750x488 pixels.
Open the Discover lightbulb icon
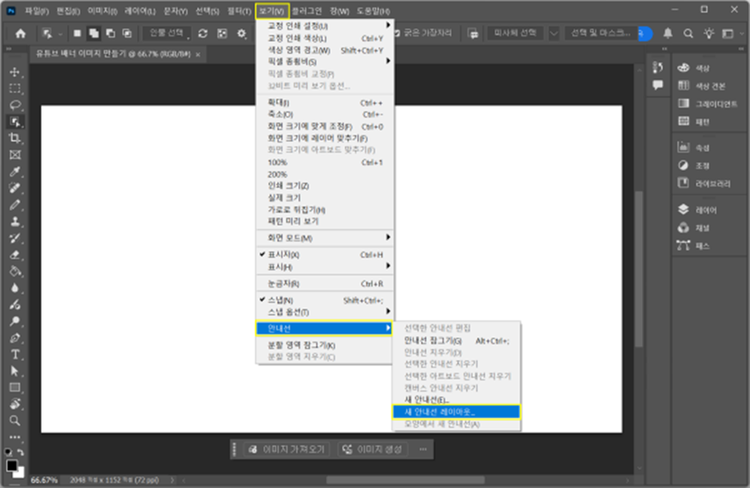(708, 33)
